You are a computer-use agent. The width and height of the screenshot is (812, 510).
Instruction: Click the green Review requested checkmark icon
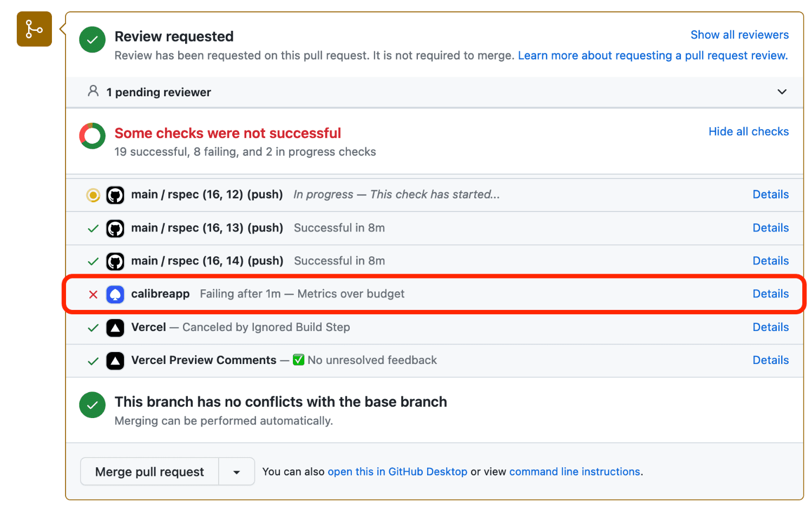pos(92,39)
